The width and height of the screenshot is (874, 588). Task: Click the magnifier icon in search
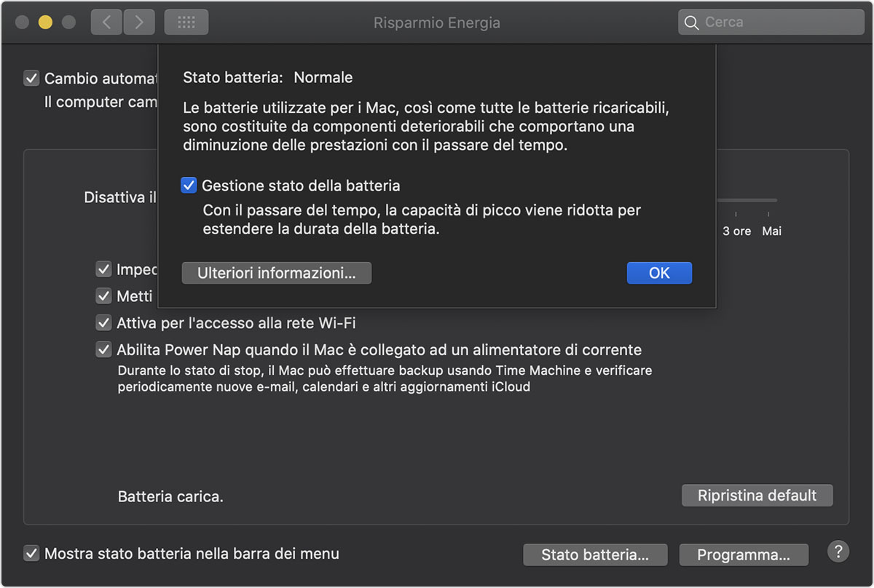(x=691, y=23)
